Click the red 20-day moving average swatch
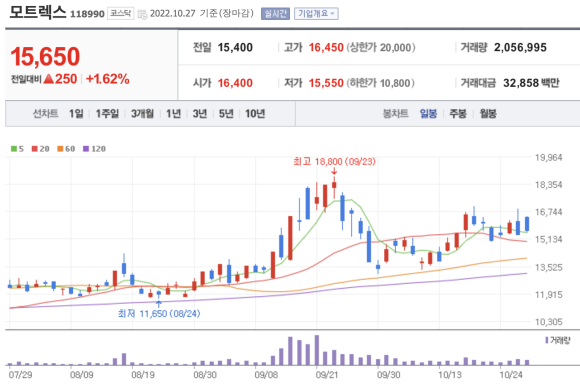Image resolution: width=580 pixels, height=392 pixels. tap(34, 149)
